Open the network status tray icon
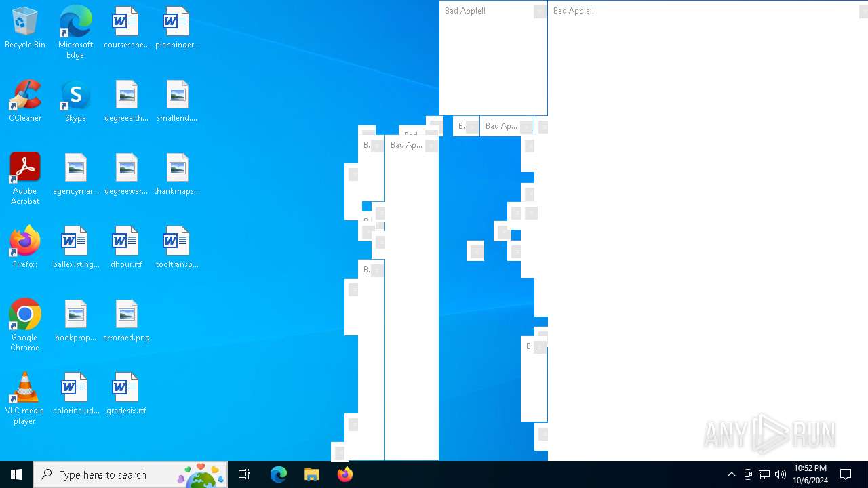The height and width of the screenshot is (488, 868). [x=764, y=474]
